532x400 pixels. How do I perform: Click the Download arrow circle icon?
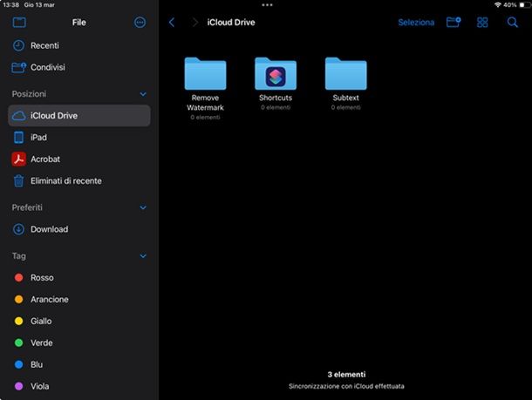pyautogui.click(x=18, y=229)
